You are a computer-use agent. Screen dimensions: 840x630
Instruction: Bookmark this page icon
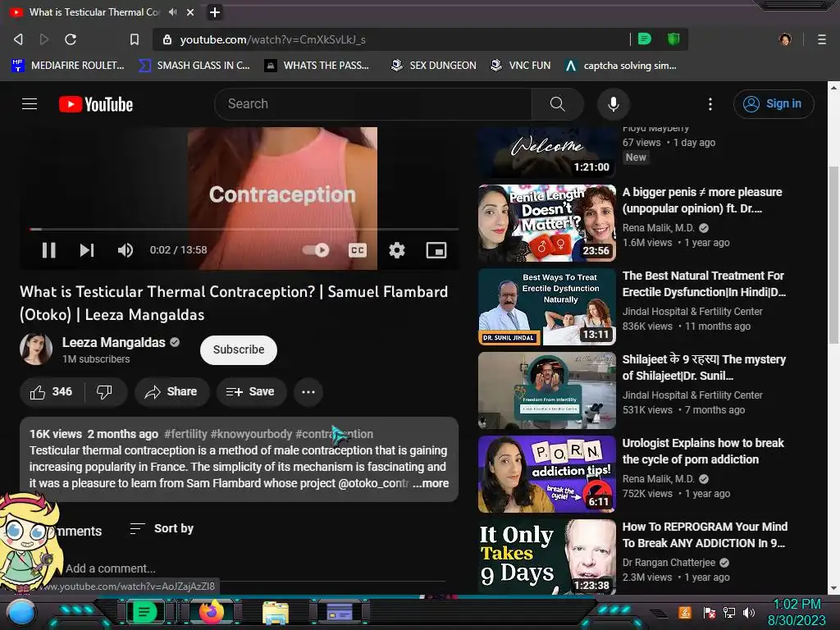135,39
